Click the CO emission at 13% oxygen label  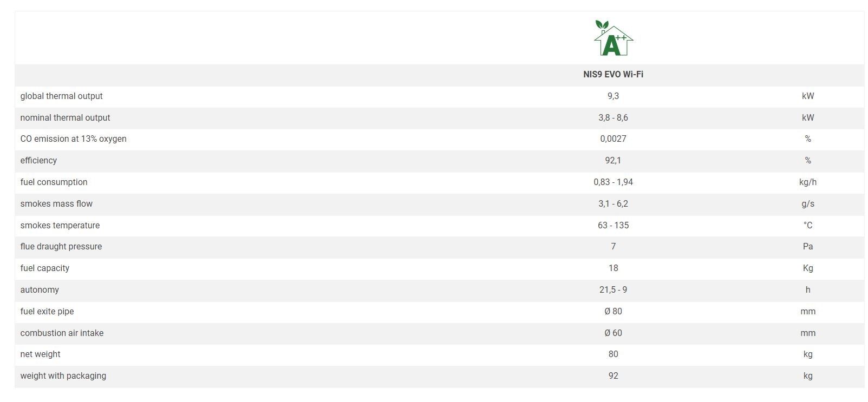coord(73,139)
